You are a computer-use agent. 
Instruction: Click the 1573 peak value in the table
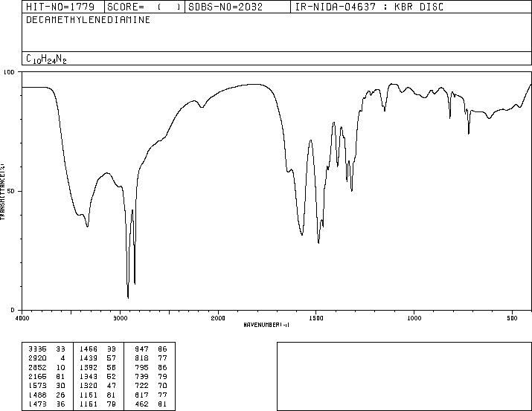(37, 386)
